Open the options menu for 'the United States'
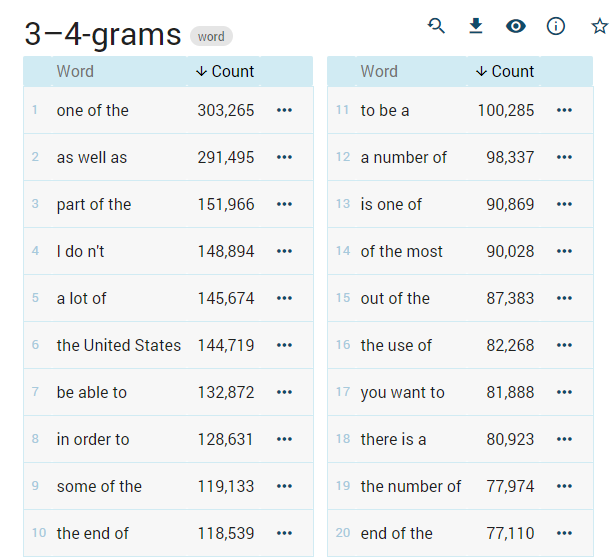This screenshot has height=559, width=615. [284, 345]
